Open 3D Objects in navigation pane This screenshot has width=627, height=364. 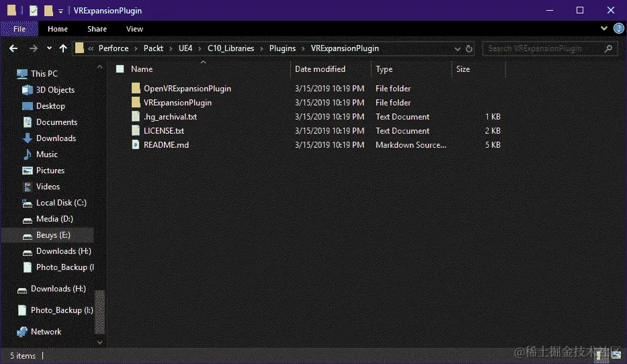[55, 90]
